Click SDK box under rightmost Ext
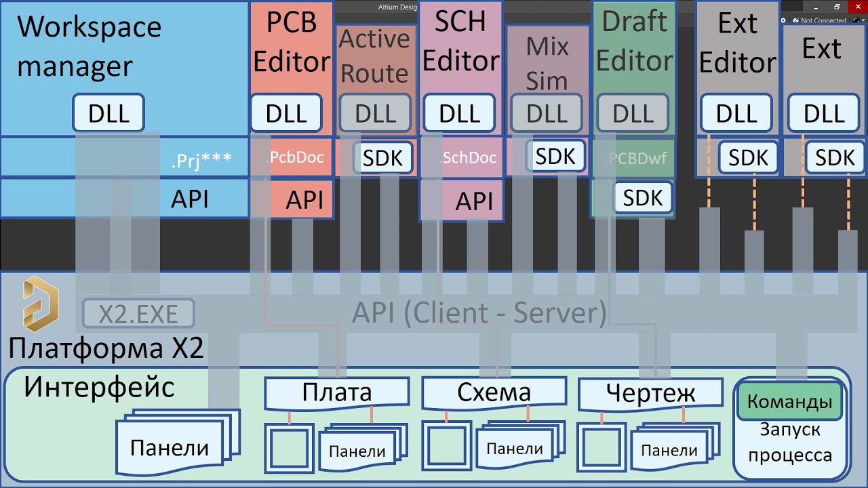 tap(835, 158)
